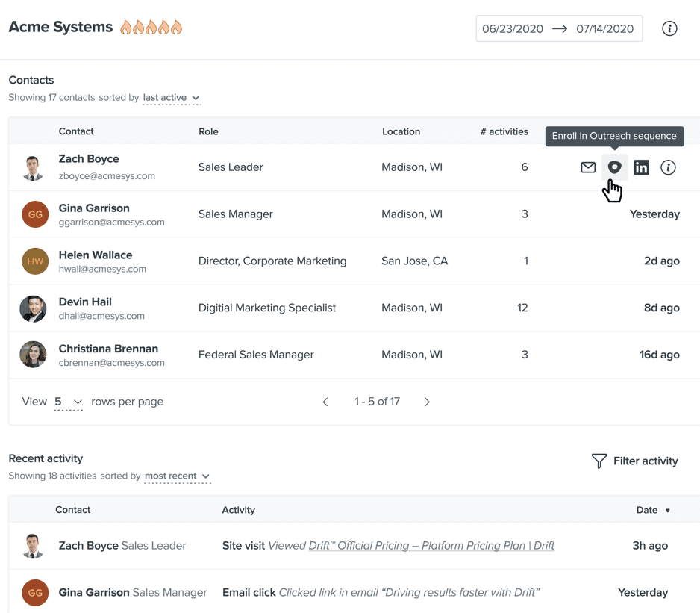Click the info icon beside the date range

click(x=669, y=29)
